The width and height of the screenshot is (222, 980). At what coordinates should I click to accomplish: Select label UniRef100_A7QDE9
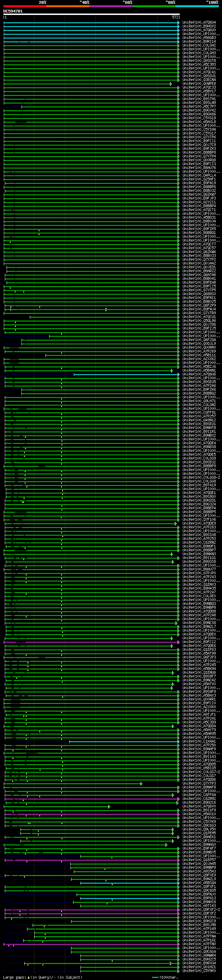pyautogui.click(x=199, y=523)
